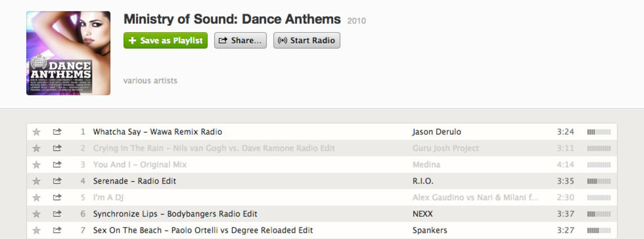Click the R.I.O. artist name
Screen dimensions: 644x239
pyautogui.click(x=423, y=181)
